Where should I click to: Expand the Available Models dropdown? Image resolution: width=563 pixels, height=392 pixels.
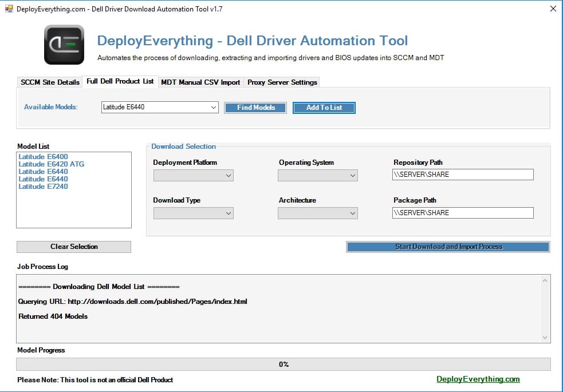[213, 107]
